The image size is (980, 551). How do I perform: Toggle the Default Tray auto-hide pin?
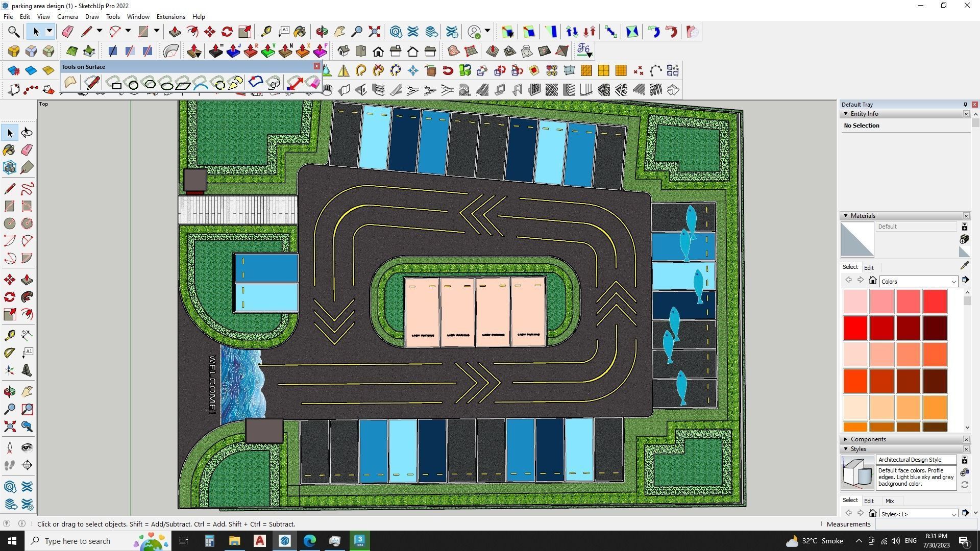965,105
